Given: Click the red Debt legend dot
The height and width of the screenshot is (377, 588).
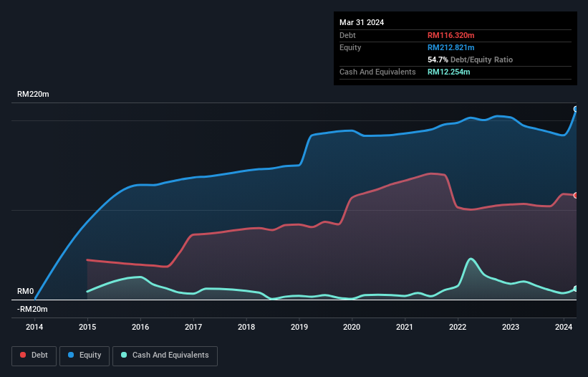Looking at the screenshot, I should pyautogui.click(x=23, y=355).
